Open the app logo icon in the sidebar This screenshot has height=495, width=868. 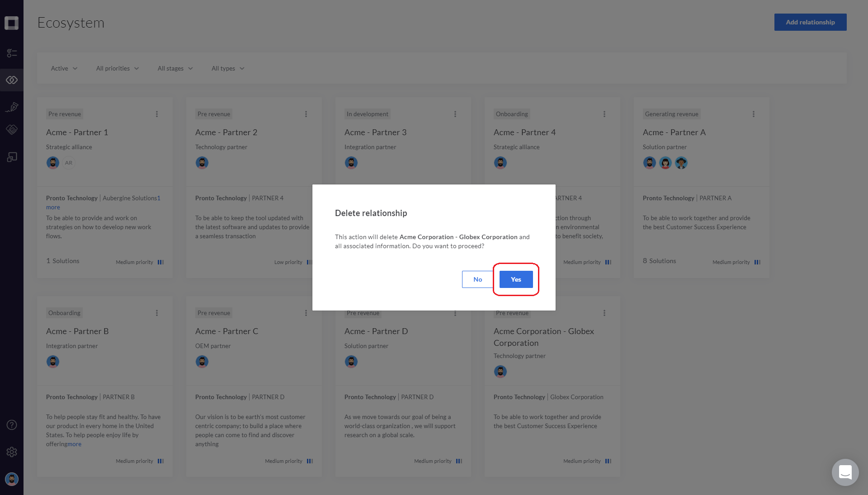(12, 23)
